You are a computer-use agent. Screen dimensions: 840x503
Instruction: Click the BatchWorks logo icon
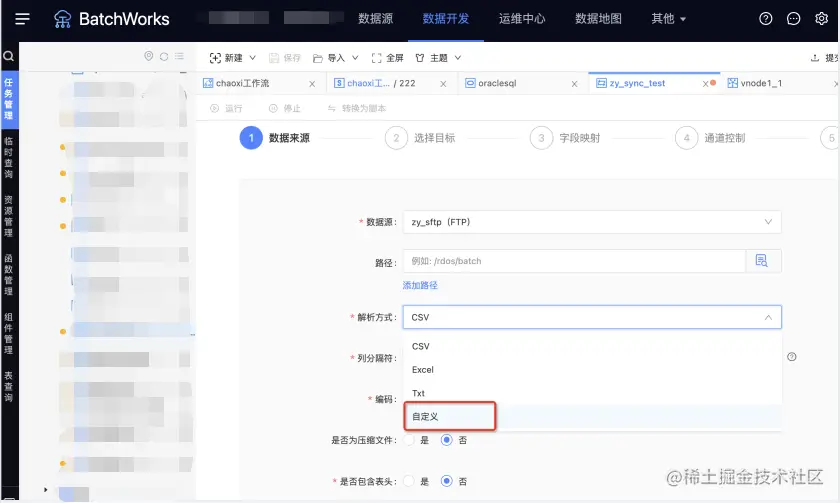click(63, 19)
